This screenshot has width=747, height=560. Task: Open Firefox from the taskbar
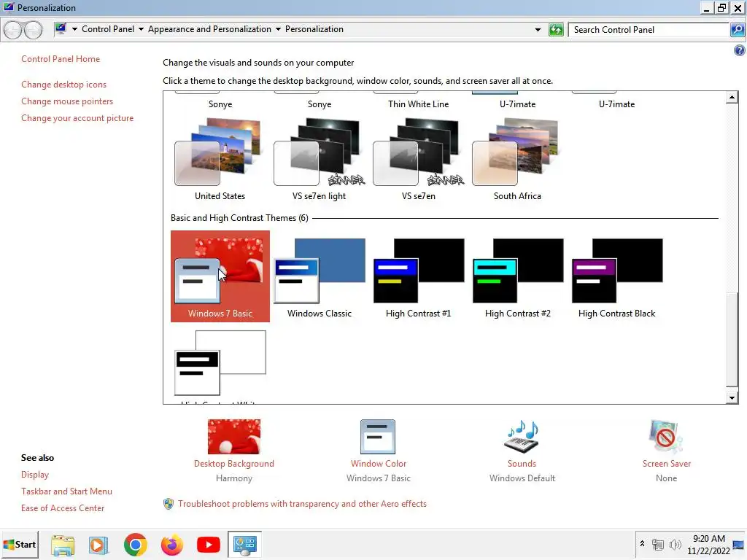(172, 545)
